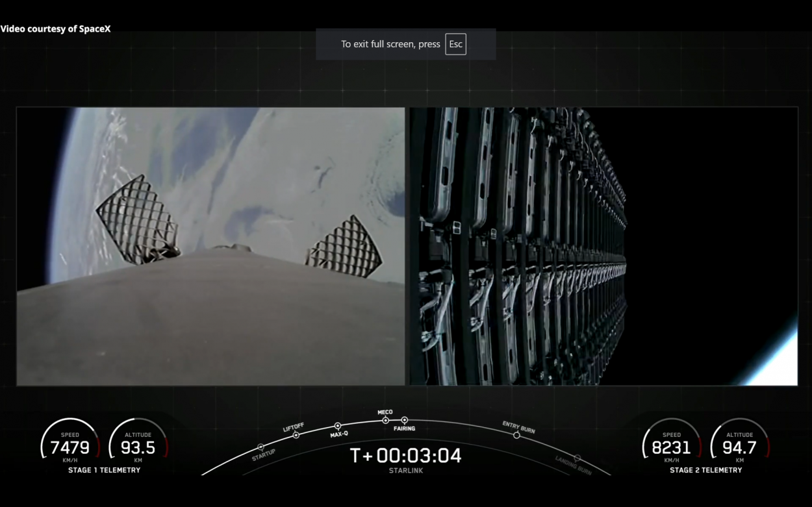Click the Stage 2 altitude gauge

tap(739, 445)
